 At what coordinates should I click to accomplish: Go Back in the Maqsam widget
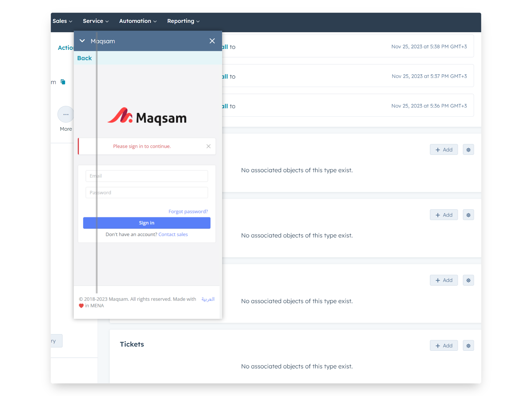84,58
